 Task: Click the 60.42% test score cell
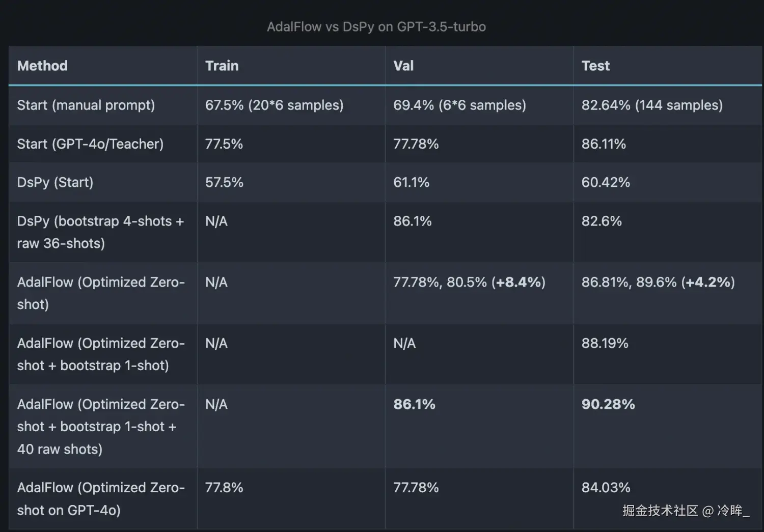(606, 182)
